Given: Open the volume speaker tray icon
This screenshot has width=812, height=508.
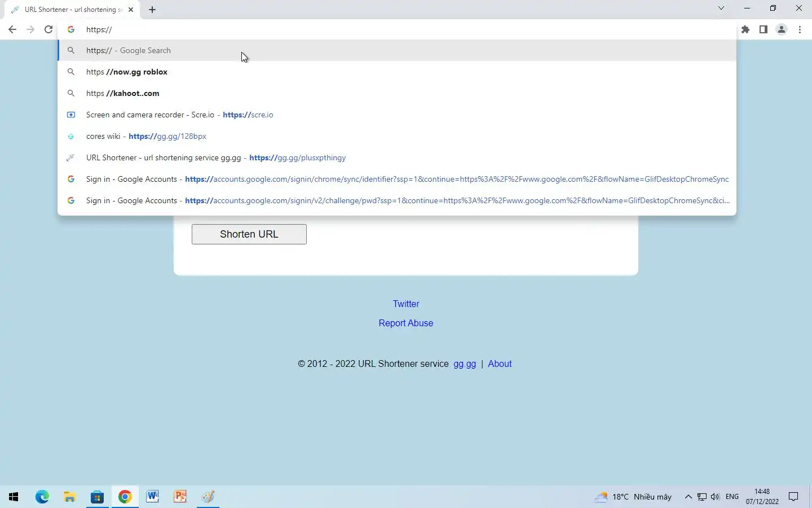Looking at the screenshot, I should point(716,497).
